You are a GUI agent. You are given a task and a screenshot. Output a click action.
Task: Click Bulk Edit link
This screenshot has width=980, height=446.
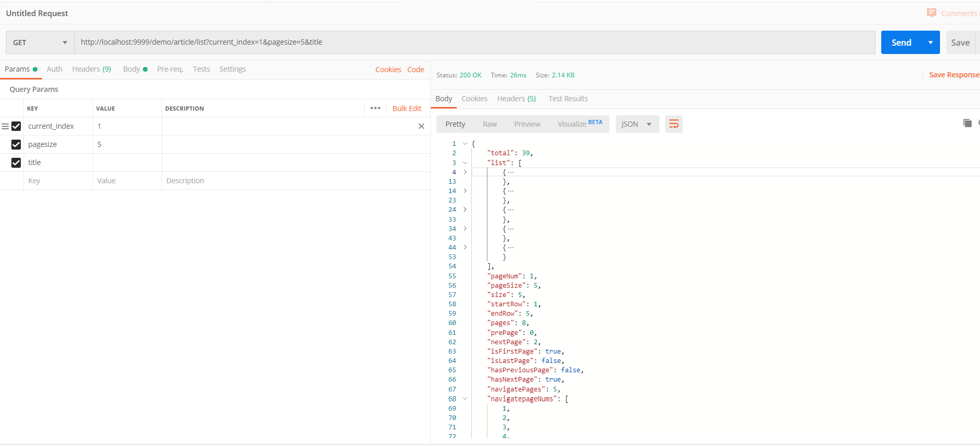pyautogui.click(x=407, y=109)
